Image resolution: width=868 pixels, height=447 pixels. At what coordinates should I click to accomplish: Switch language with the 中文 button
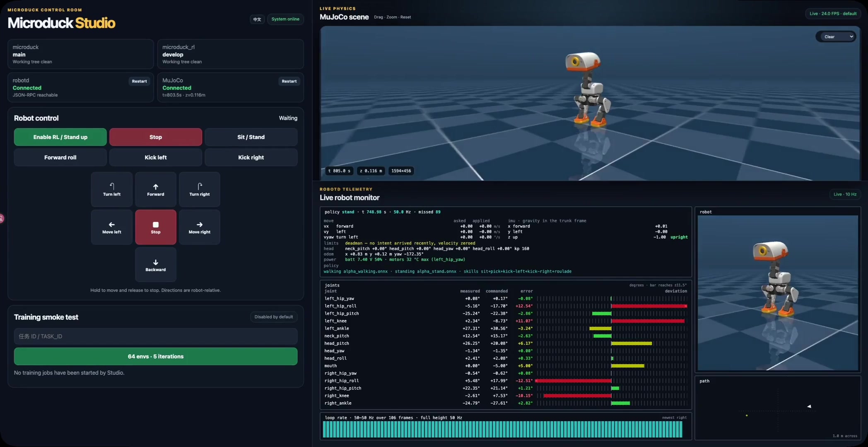click(x=257, y=19)
